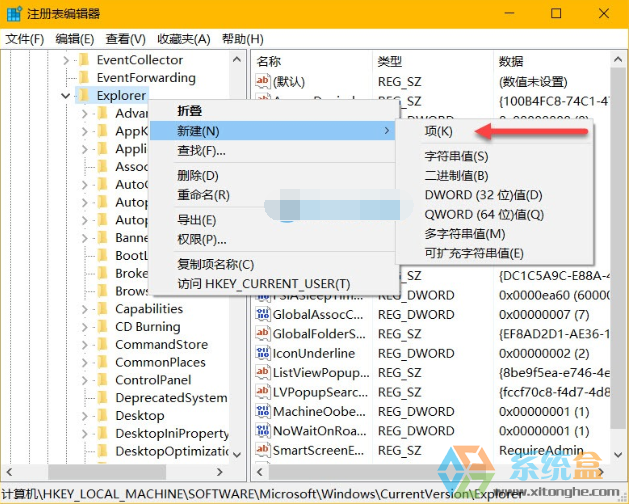Screen dimensions: 630x504
Task: Select the CommandStore tree key
Action: tap(161, 345)
